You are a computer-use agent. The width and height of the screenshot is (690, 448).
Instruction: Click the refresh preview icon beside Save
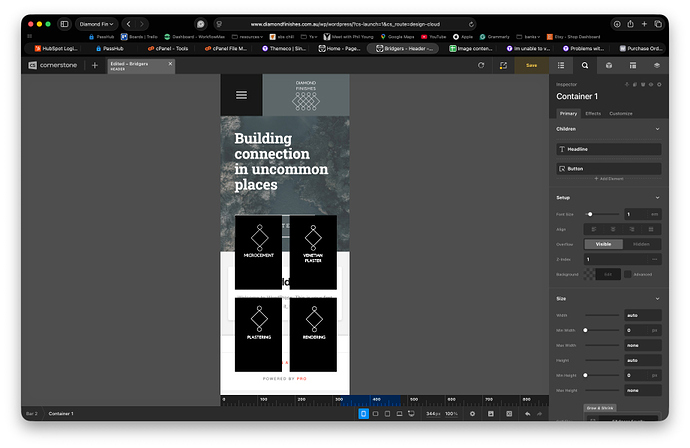[x=481, y=65]
